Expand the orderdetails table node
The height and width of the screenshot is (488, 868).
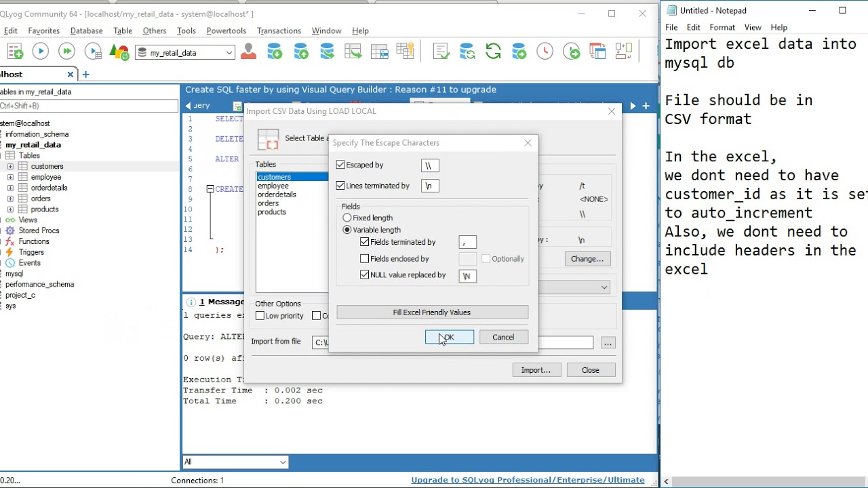point(10,188)
